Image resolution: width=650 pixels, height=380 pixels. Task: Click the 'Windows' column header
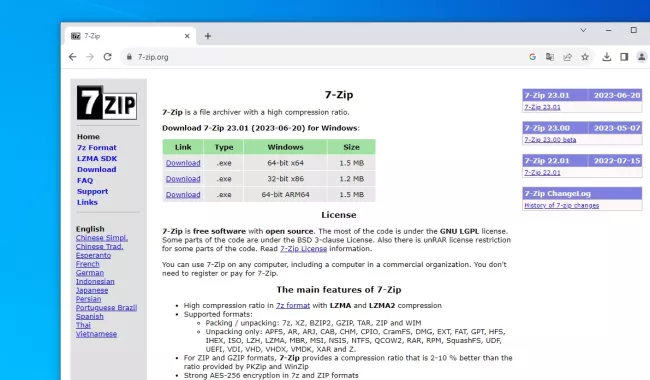pos(285,147)
